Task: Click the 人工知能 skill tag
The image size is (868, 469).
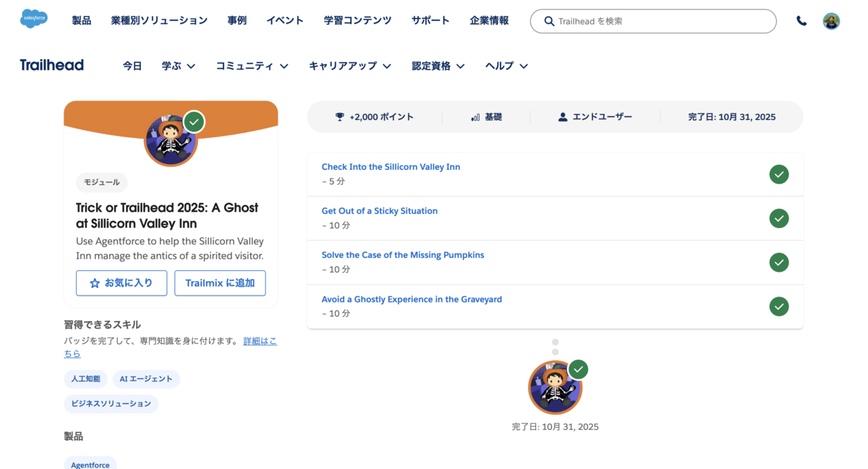Action: [x=85, y=379]
